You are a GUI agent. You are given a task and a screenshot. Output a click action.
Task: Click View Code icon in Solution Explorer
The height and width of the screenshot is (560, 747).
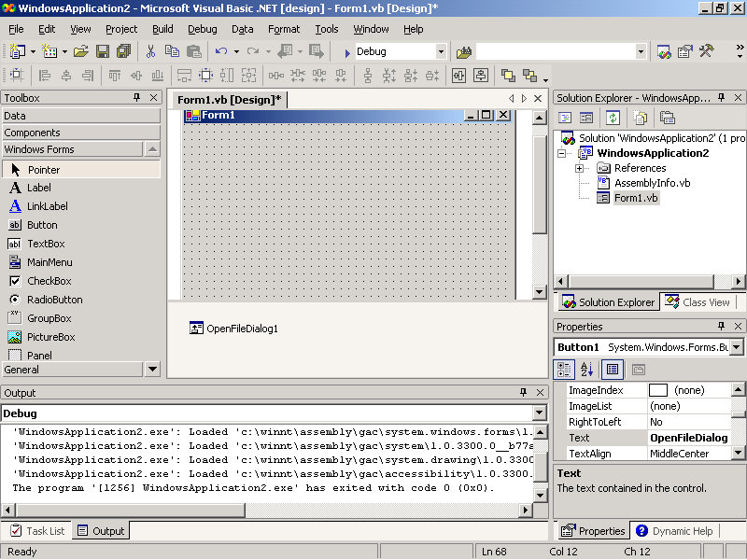(x=565, y=118)
